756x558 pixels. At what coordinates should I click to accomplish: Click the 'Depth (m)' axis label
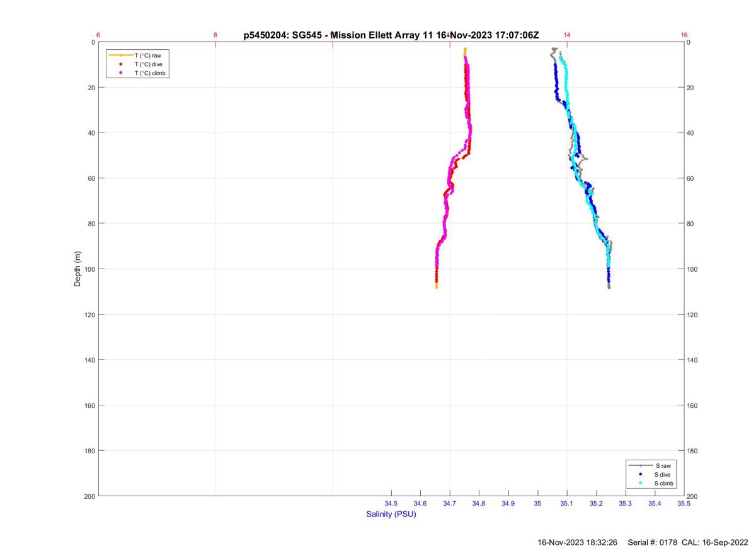coord(78,269)
